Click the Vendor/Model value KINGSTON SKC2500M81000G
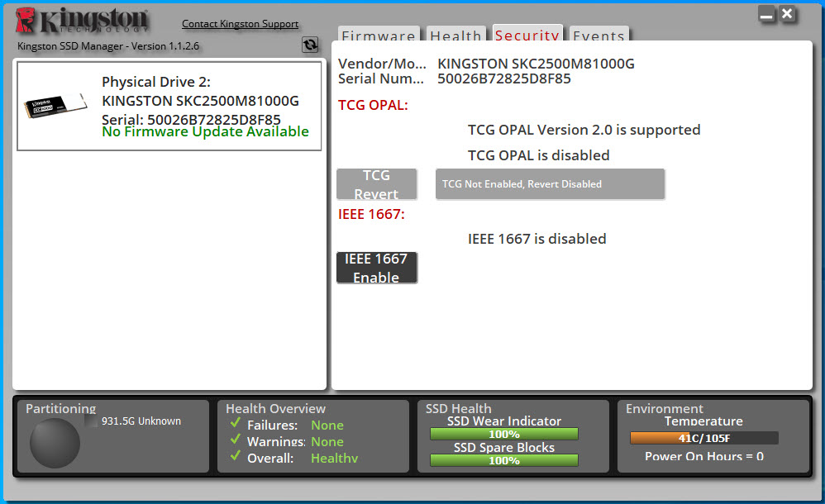The height and width of the screenshot is (504, 825). pyautogui.click(x=536, y=64)
